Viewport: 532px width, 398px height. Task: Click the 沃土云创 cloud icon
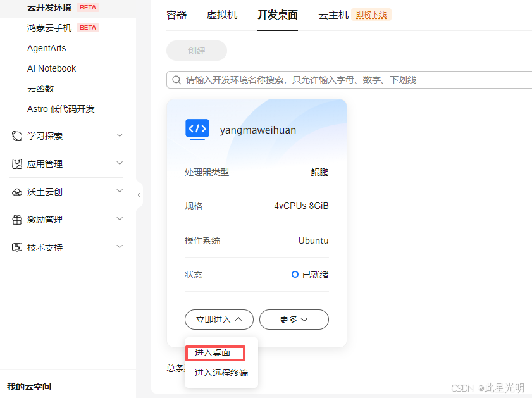(17, 192)
